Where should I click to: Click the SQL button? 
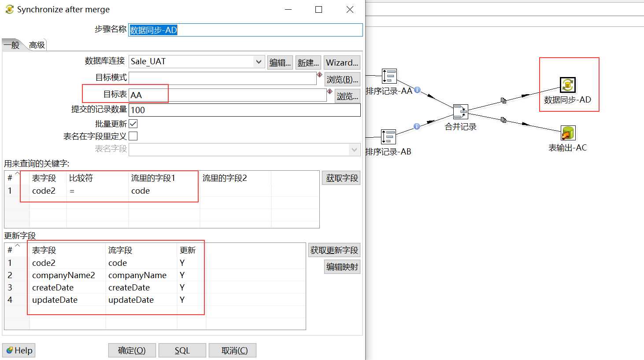pos(182,350)
